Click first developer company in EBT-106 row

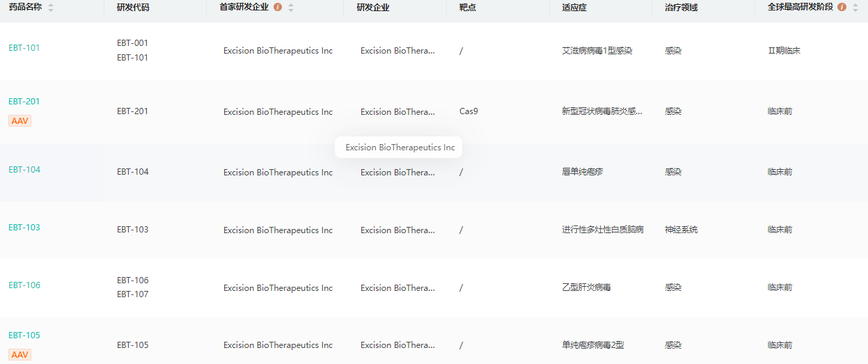pos(278,288)
